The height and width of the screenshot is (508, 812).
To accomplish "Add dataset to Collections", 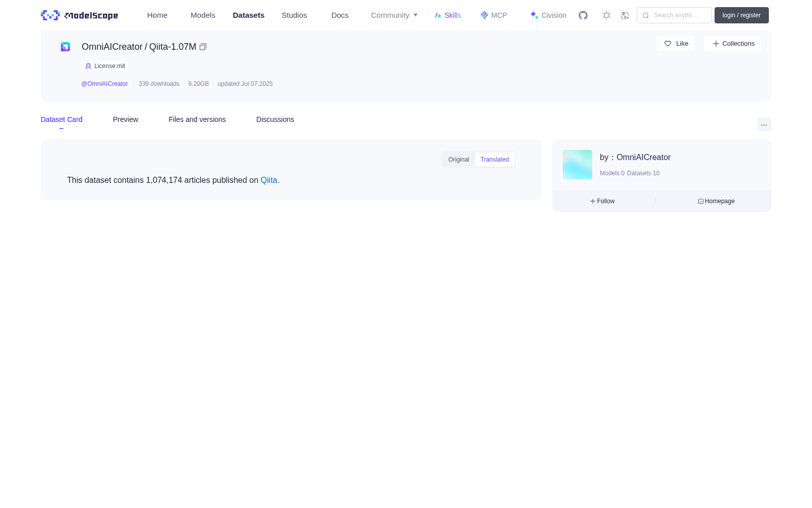I will pos(733,44).
